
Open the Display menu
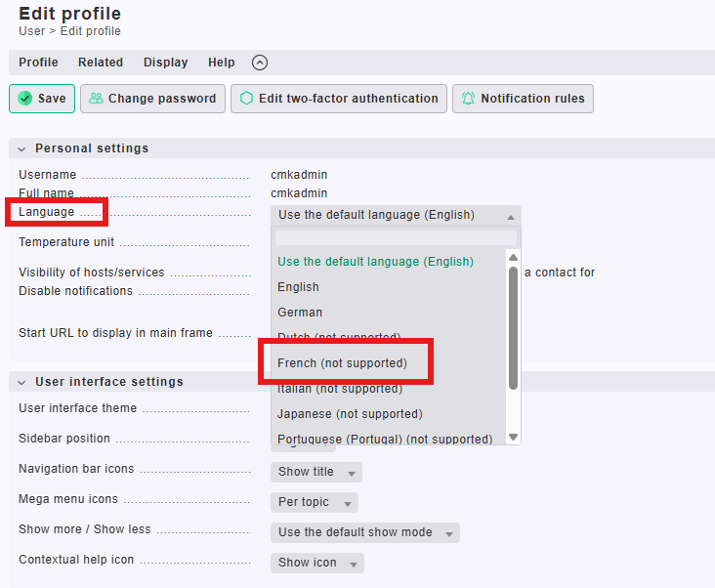click(165, 63)
